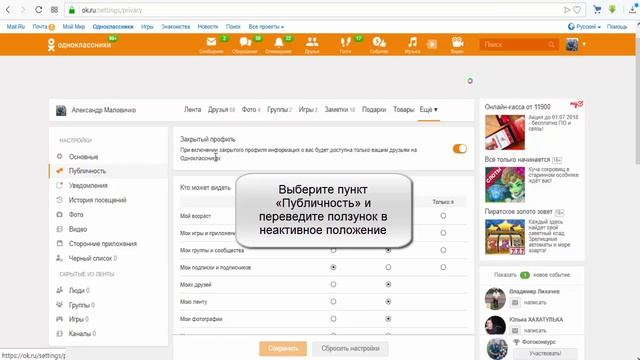Open Мой Мир link
The height and width of the screenshot is (360, 640).
point(74,27)
